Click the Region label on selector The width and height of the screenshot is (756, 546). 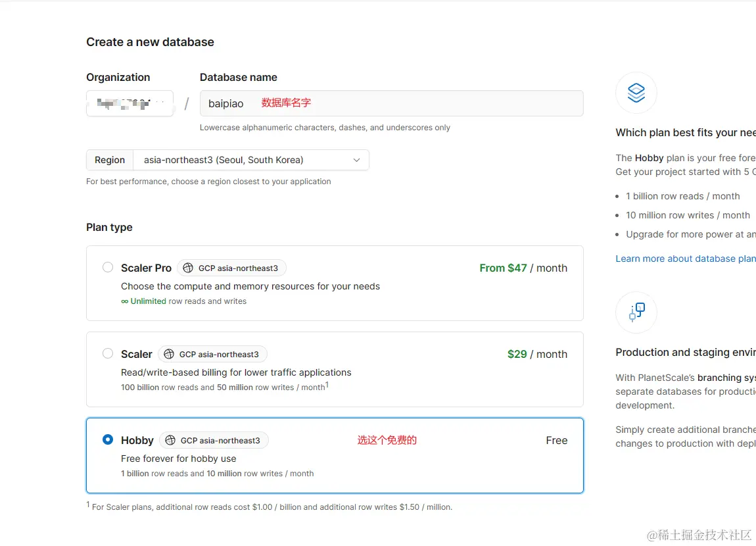[x=110, y=160]
